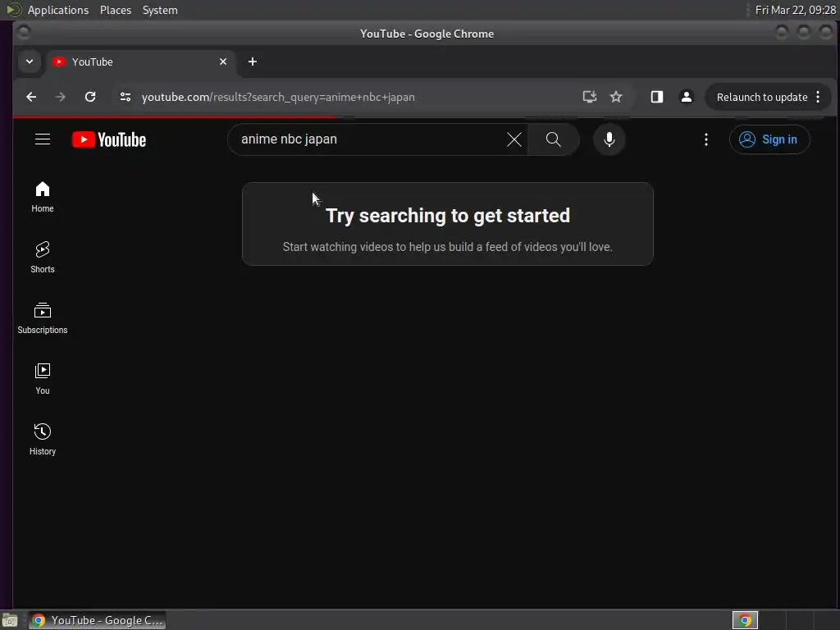The image size is (840, 630).
Task: Open the System menu
Action: [x=160, y=10]
